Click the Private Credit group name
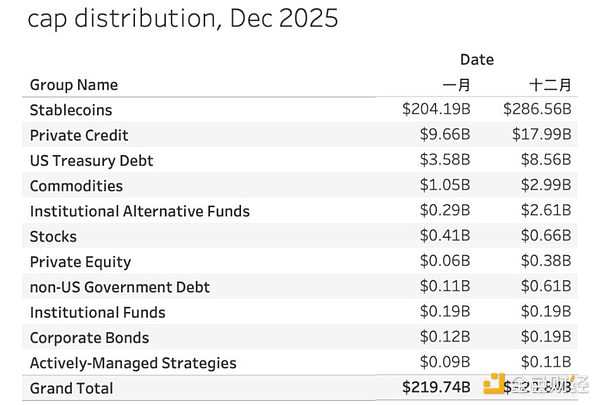 [79, 135]
